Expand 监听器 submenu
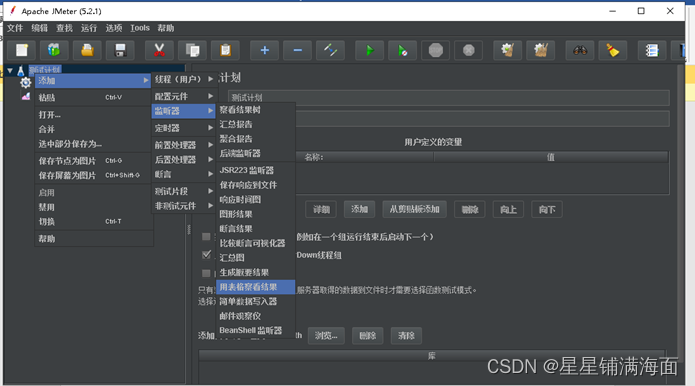 184,111
